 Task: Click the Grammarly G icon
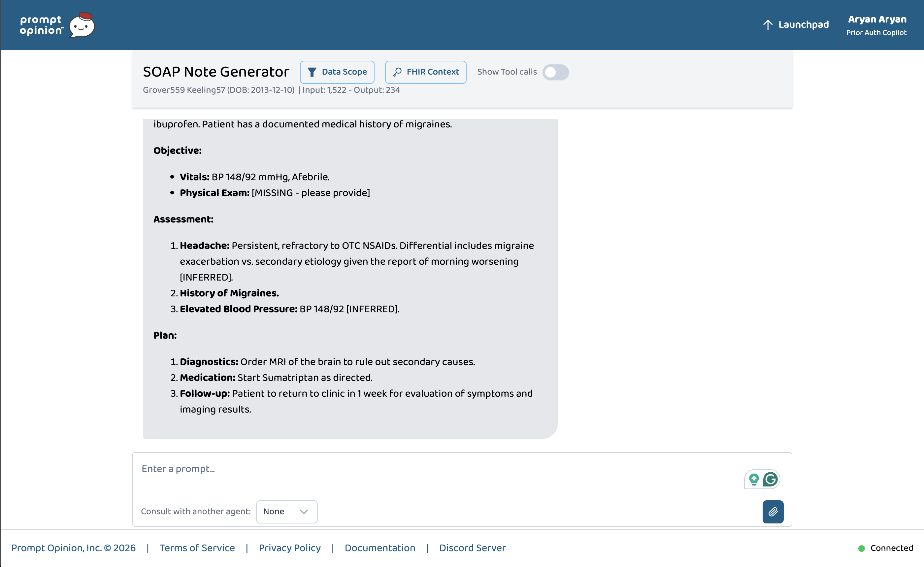(770, 479)
